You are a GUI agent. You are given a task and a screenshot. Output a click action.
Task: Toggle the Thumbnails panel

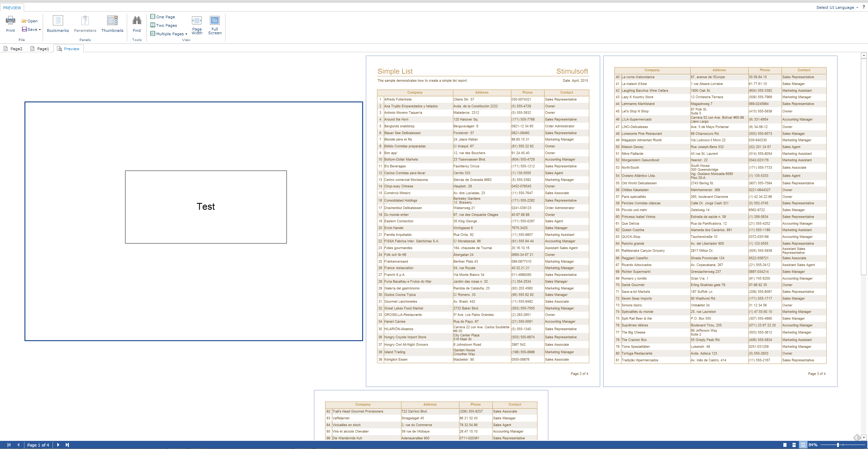(112, 24)
